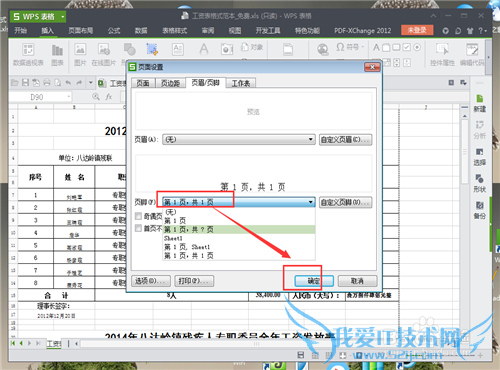Switch to the 工作表 sheet tab in dialog
The width and height of the screenshot is (500, 370).
[x=241, y=83]
